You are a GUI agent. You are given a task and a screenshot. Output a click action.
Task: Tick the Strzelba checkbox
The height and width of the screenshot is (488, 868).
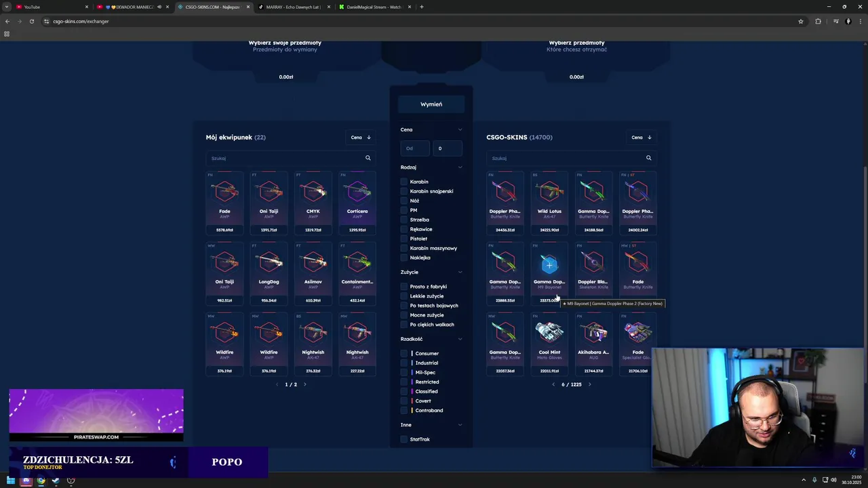[404, 220]
